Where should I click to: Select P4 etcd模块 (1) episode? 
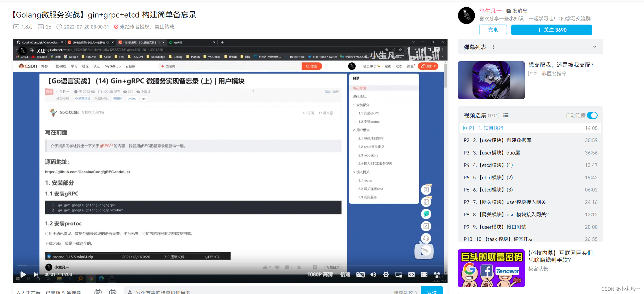(531, 165)
